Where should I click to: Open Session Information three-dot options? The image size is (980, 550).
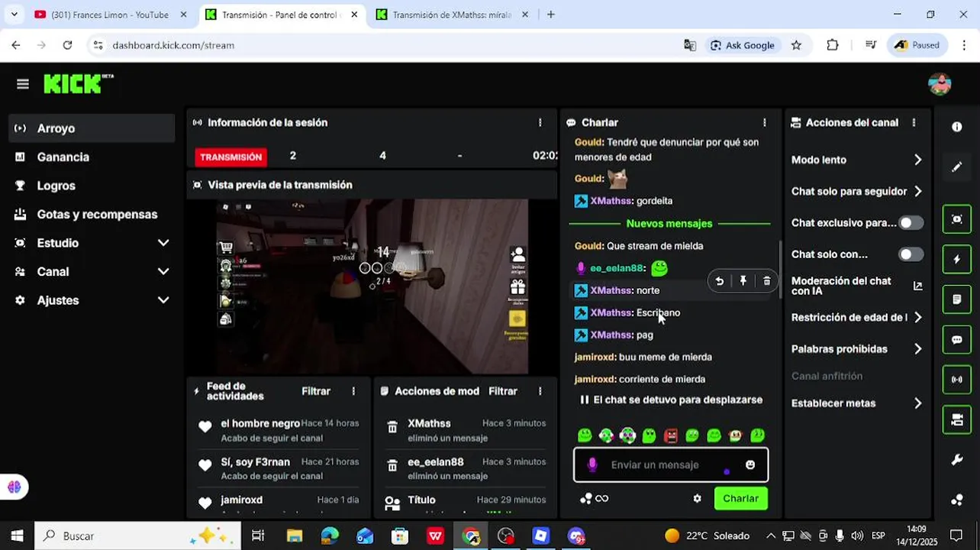(540, 122)
